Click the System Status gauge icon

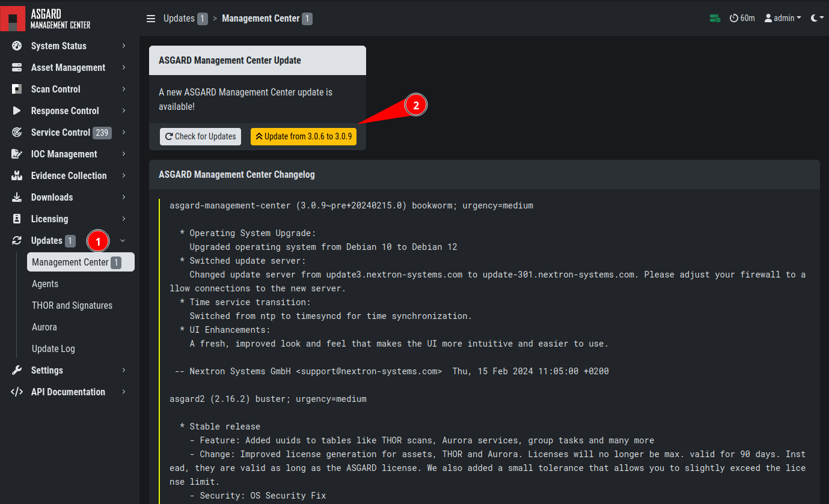click(17, 46)
